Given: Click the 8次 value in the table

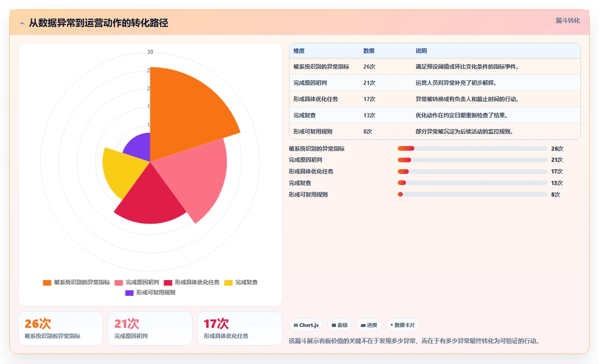Looking at the screenshot, I should (x=367, y=132).
